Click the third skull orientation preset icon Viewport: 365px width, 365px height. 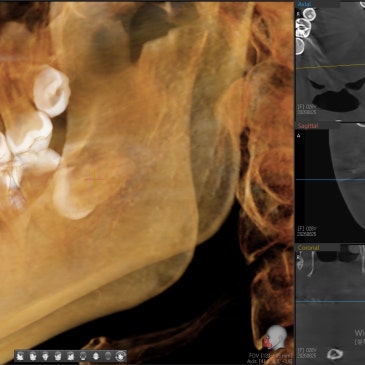tap(46, 356)
